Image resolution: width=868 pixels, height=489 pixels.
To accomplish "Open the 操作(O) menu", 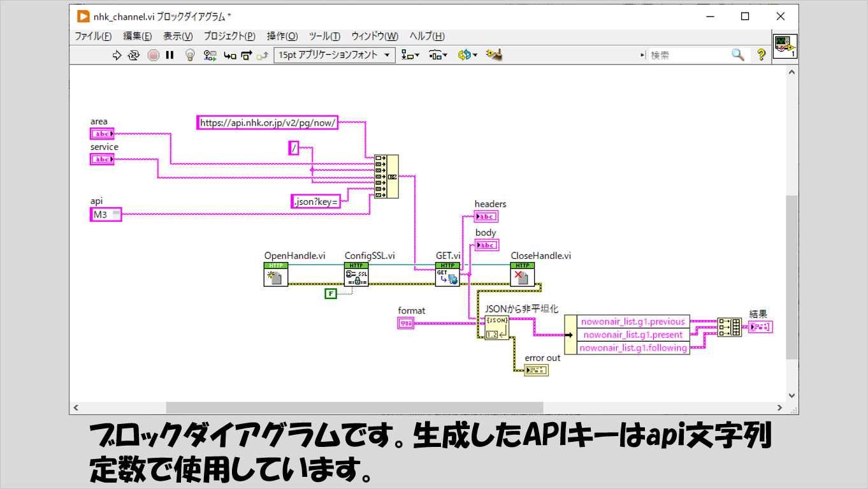I will (282, 36).
